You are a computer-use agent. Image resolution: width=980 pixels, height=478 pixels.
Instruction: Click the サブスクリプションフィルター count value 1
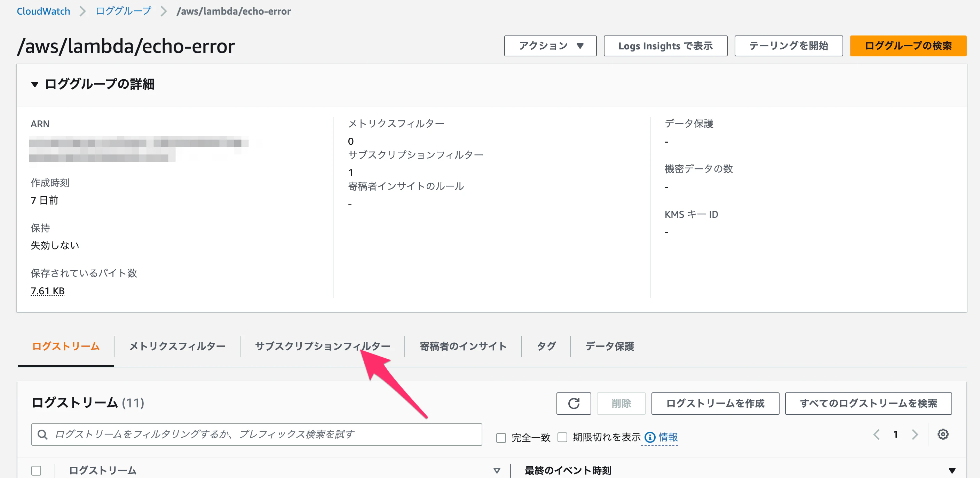(350, 173)
